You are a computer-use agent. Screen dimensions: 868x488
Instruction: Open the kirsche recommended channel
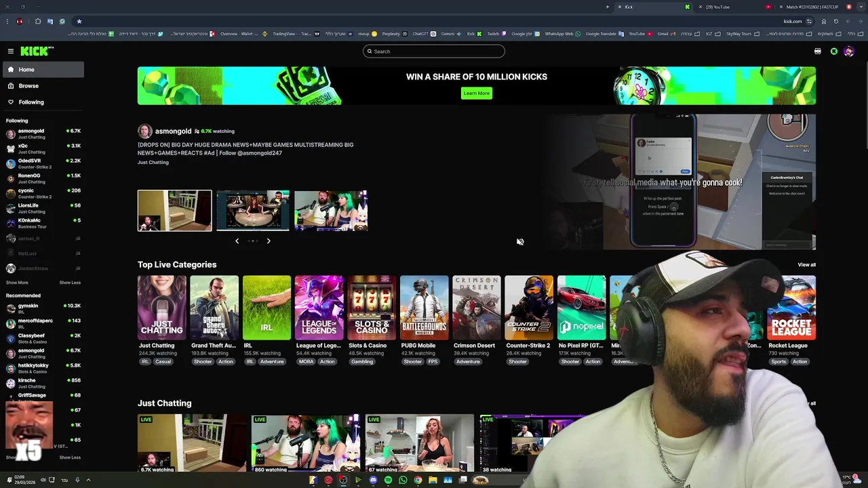click(43, 383)
